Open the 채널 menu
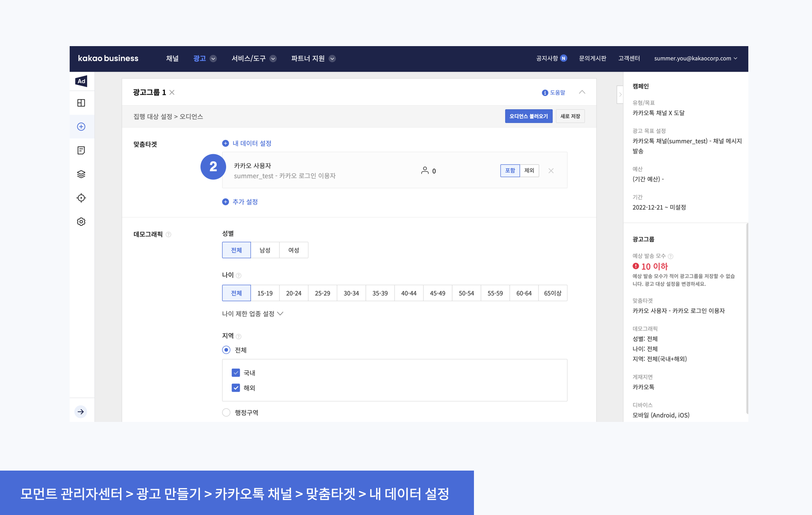 (172, 59)
